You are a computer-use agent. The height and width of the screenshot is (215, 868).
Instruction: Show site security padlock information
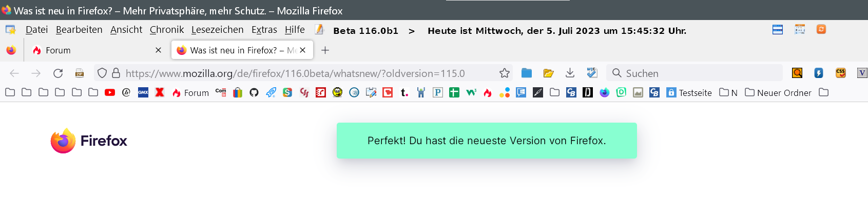[x=116, y=73]
